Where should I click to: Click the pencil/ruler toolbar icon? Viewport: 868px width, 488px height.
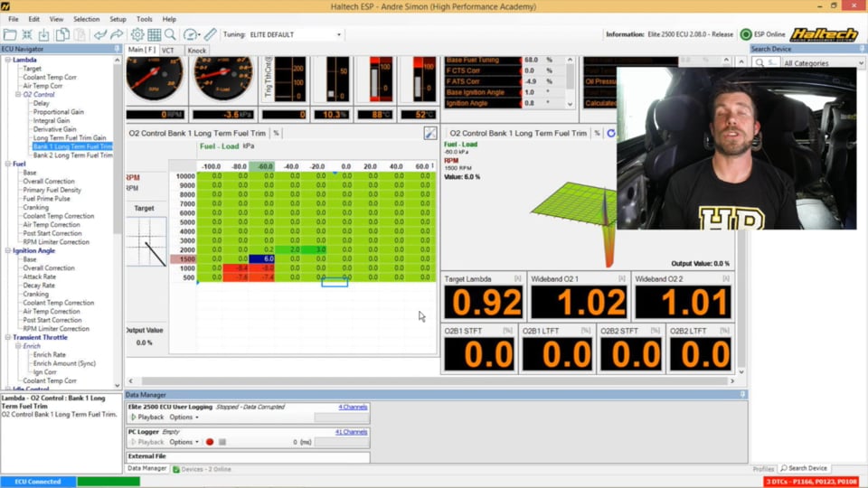[x=211, y=34]
